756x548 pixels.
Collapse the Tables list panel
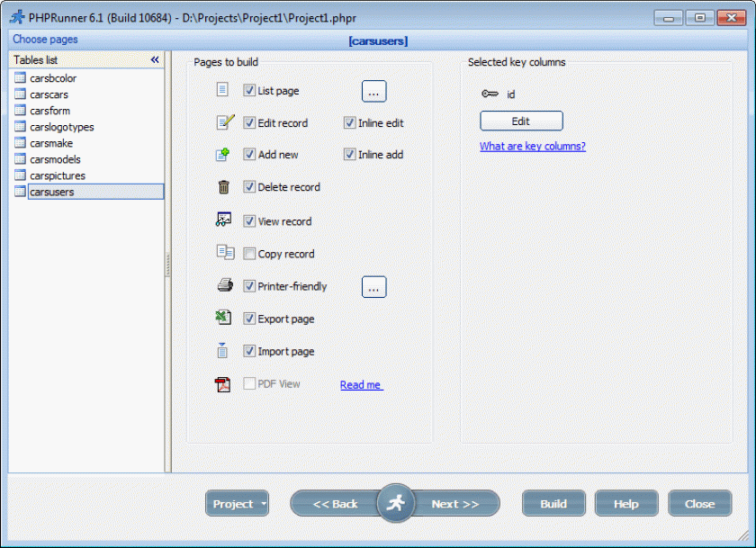(155, 59)
